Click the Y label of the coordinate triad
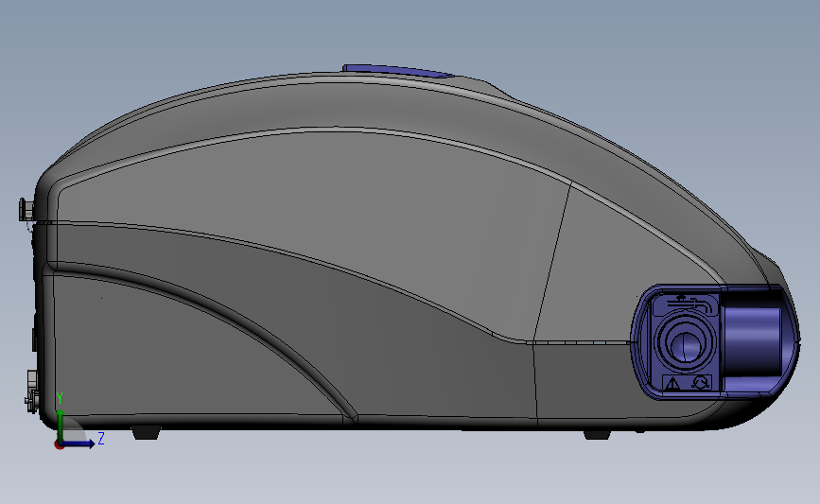Viewport: 820px width, 504px height. [x=60, y=398]
